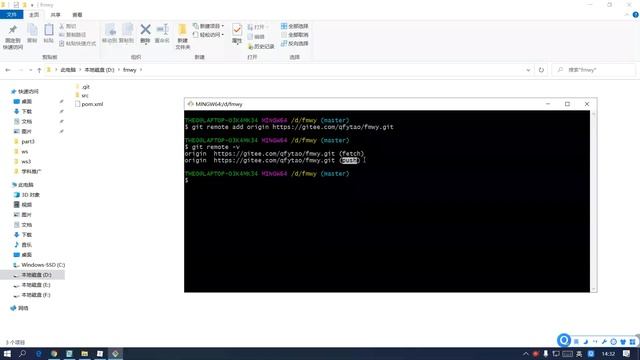Screen dimensions: 640x360
Task: Click Select all (全部选择) in the ribbon
Action: [294, 26]
